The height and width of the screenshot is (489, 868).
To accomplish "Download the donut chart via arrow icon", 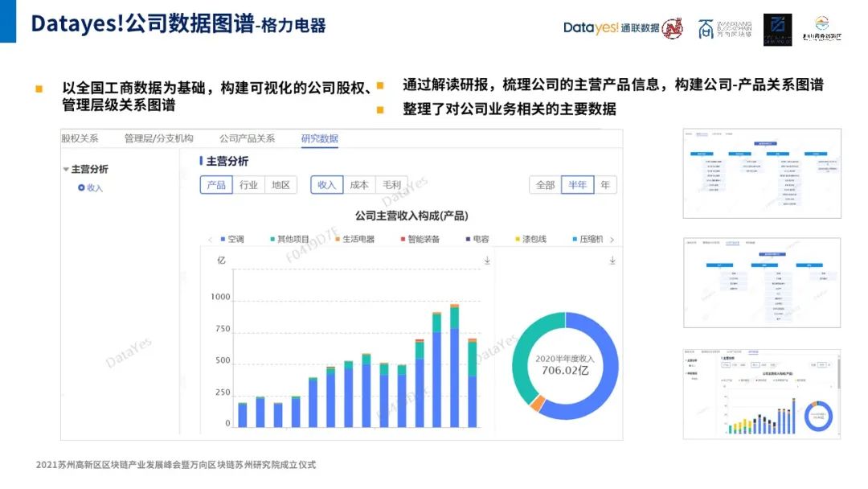I will click(612, 260).
